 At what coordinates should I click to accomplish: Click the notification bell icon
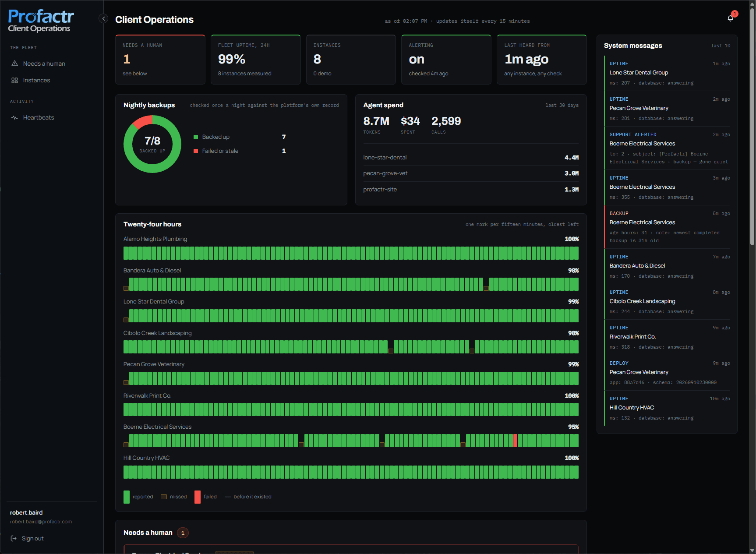(x=730, y=18)
